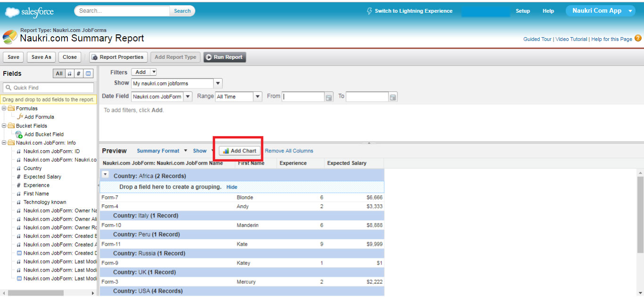Collapse the Bucket Fields folder
644x297 pixels.
pos(4,126)
